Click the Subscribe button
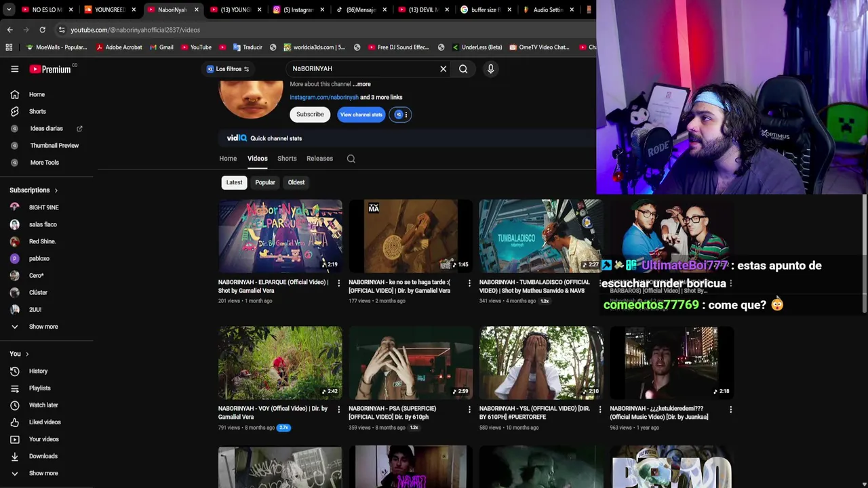 point(310,115)
